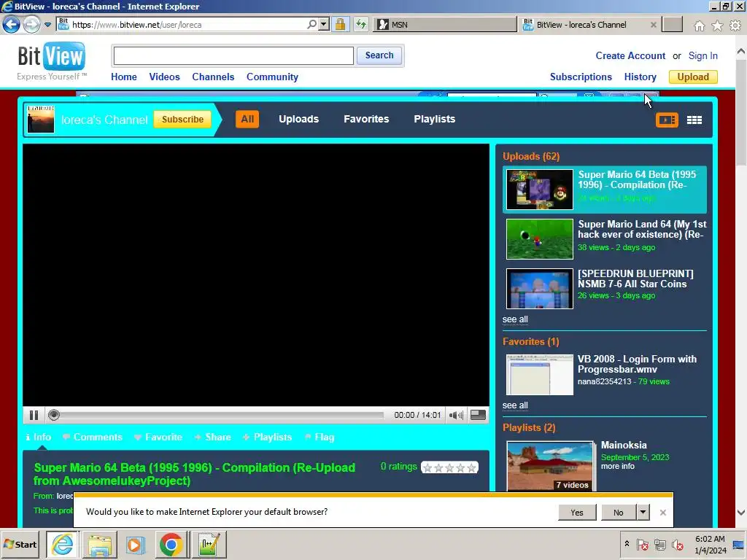Image resolution: width=747 pixels, height=560 pixels.
Task: Click the BitView search input field
Action: click(x=233, y=55)
